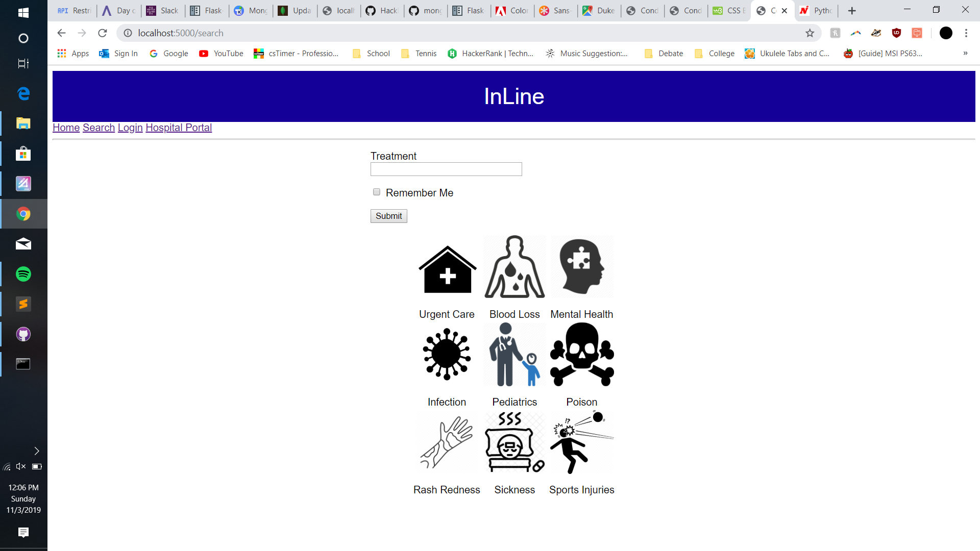Select the Pediatrics icon
This screenshot has width=980, height=551.
514,355
